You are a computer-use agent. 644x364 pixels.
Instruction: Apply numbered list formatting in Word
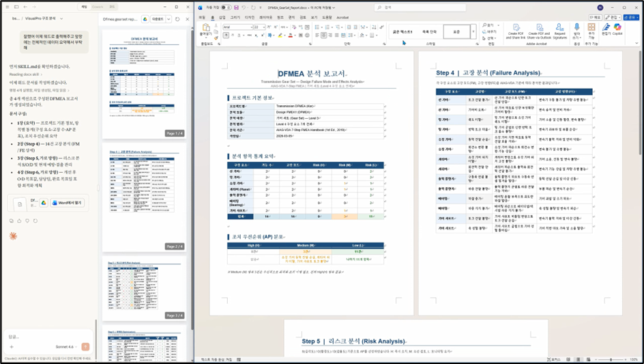pyautogui.click(x=327, y=27)
